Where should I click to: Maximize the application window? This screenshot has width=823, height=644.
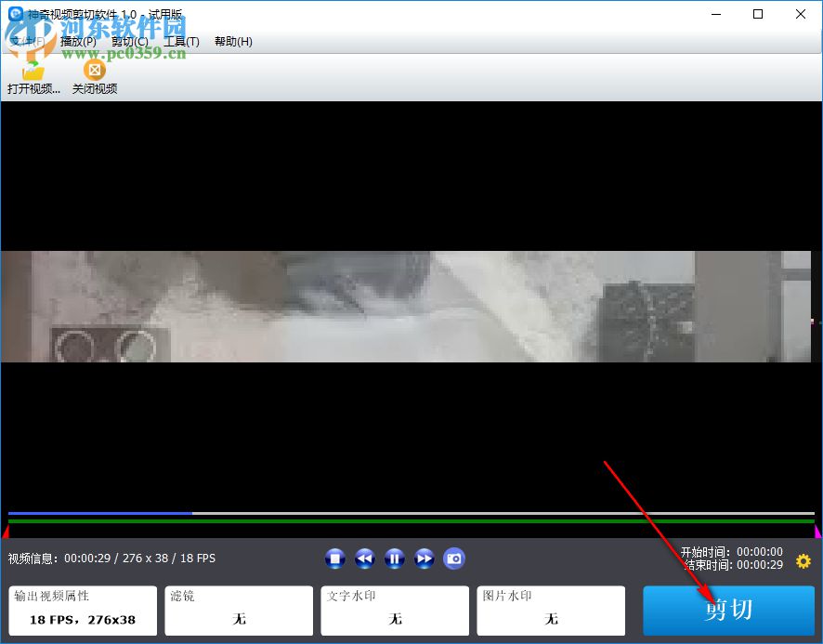pos(758,14)
